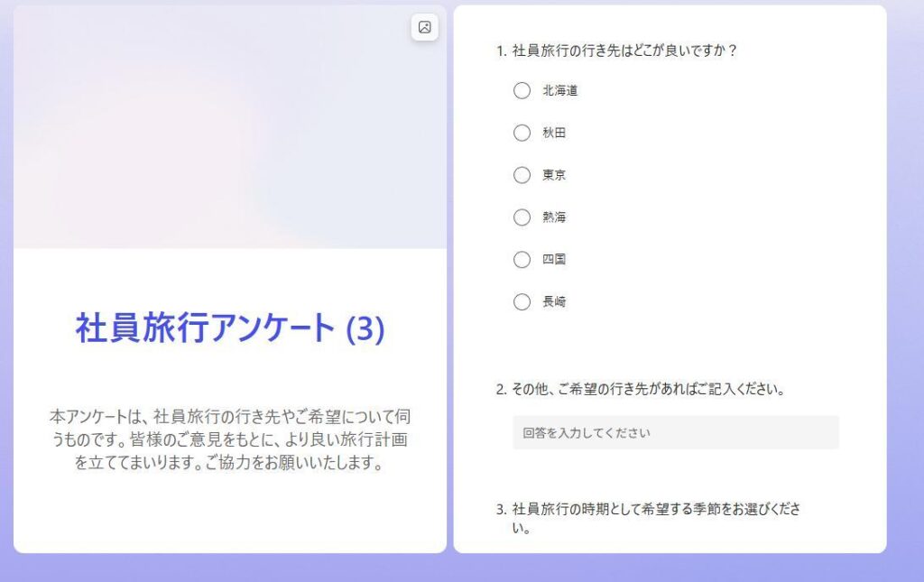Select the 秋田 radio button
Screen dimensions: 924x582
pyautogui.click(x=522, y=133)
